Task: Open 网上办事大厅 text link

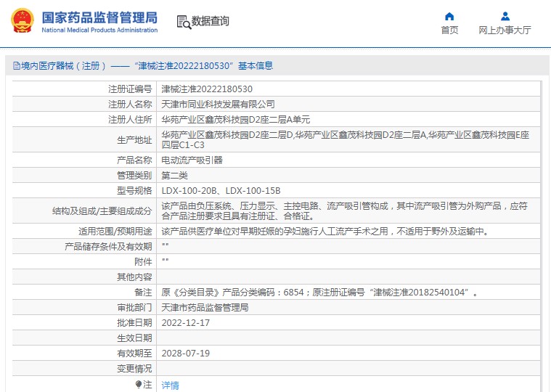Action: [x=505, y=30]
